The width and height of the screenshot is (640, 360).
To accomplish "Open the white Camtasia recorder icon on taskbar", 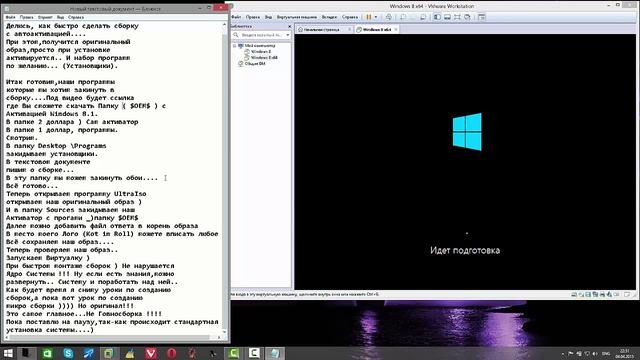I will coord(254,353).
